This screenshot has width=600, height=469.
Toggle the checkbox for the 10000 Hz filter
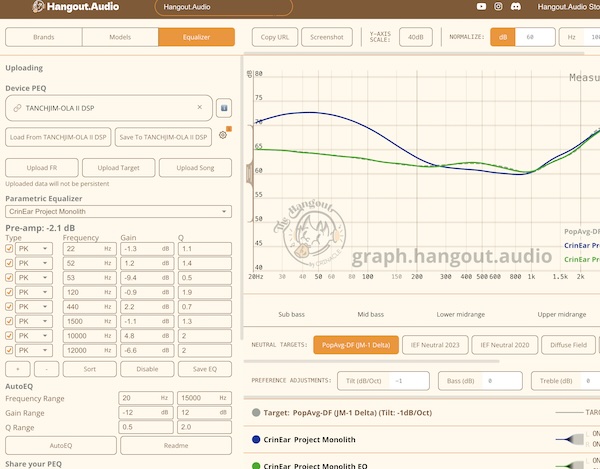[9, 336]
